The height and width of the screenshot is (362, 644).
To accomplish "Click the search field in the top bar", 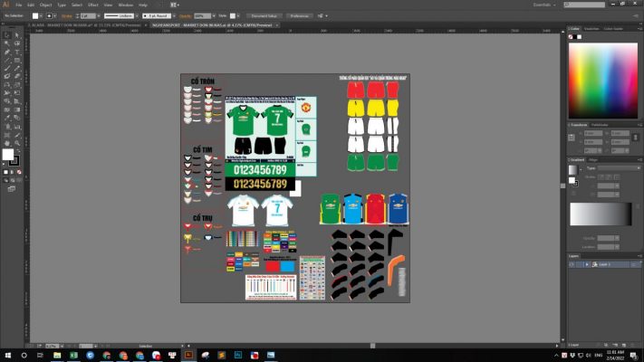I will click(589, 5).
